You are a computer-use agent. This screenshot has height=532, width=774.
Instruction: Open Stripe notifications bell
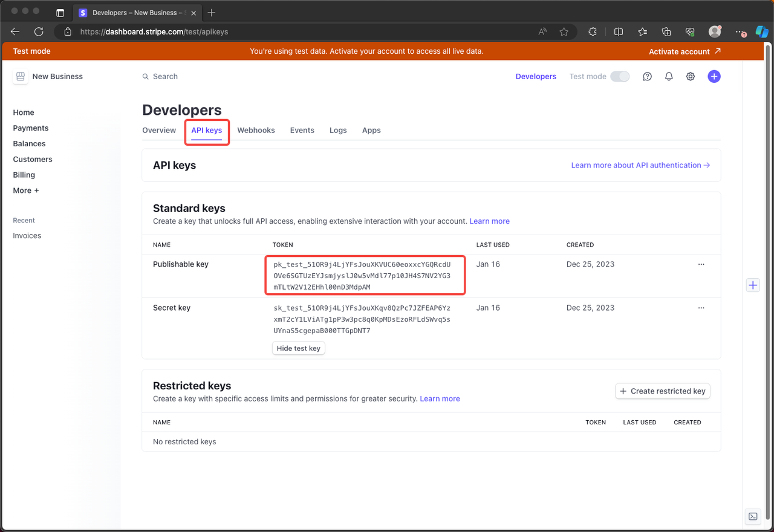[669, 77]
